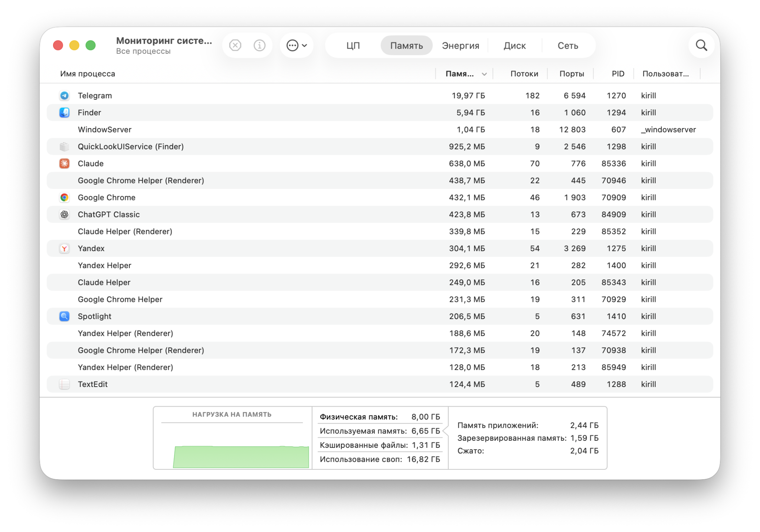This screenshot has width=760, height=532.
Task: Select the TextEdit process name
Action: coord(93,384)
